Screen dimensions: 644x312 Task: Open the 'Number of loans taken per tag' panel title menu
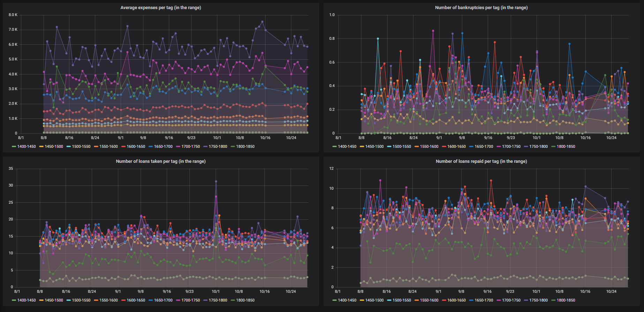pos(160,161)
